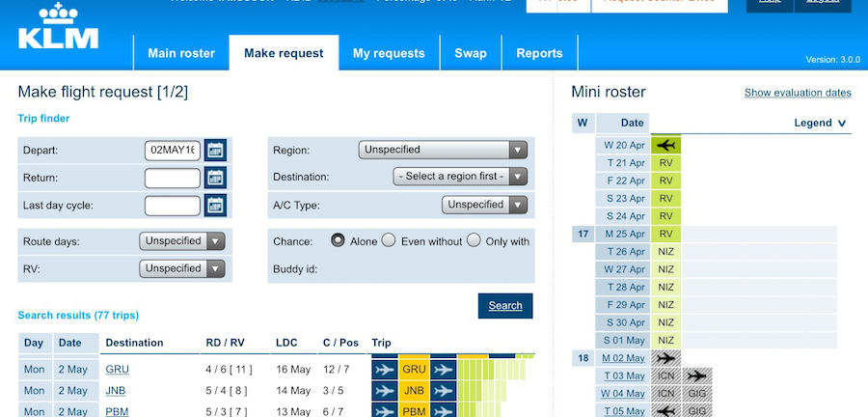
Task: Select the Only with chance option
Action: coord(474,240)
